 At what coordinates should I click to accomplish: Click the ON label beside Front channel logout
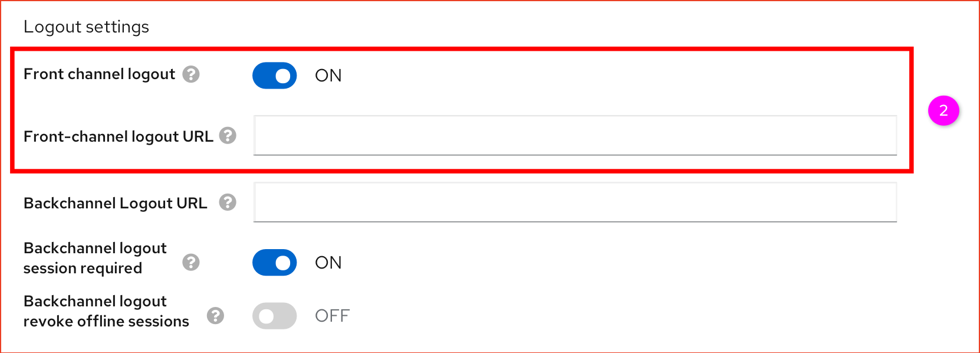pos(328,76)
